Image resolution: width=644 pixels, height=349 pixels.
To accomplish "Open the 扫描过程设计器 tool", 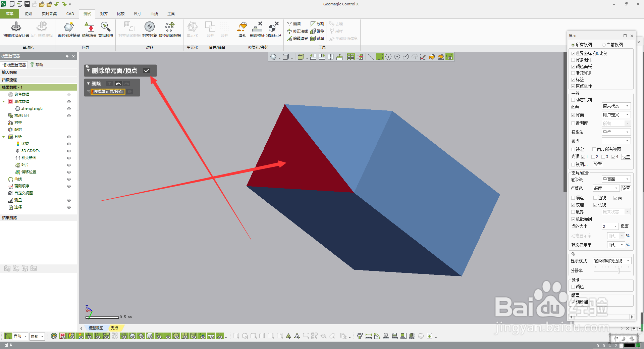I will 16,30.
